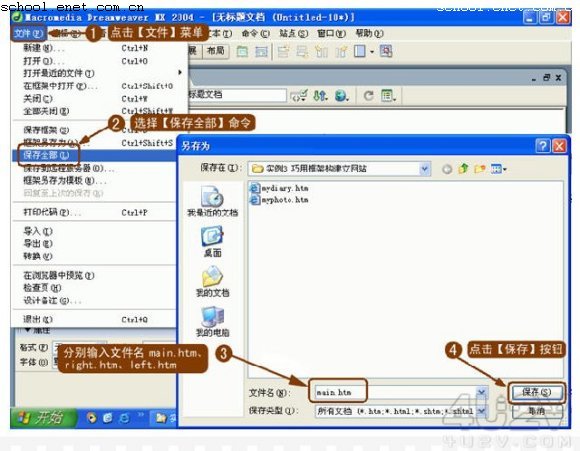Click the save dialog help question mark
580x451 pixels.
(x=543, y=146)
